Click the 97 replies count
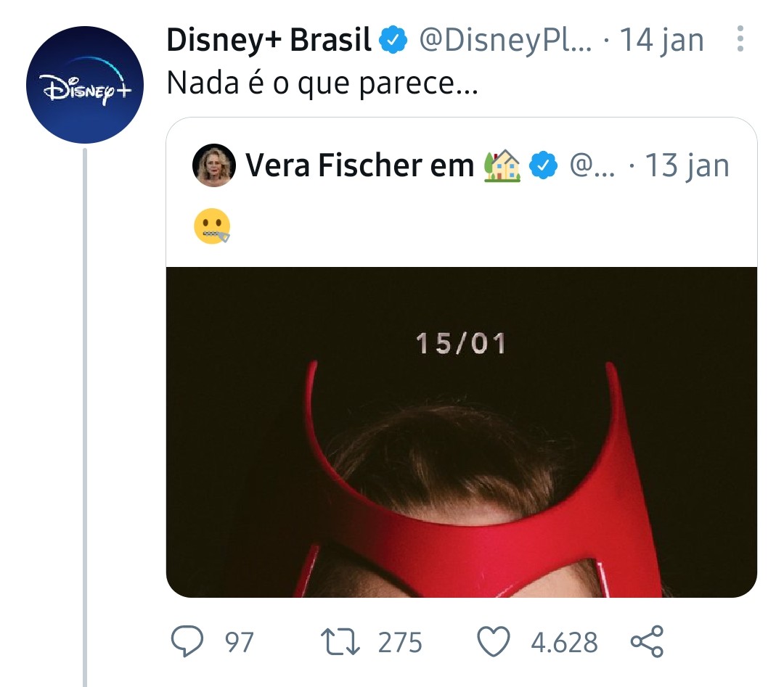784x687 pixels. pyautogui.click(x=239, y=643)
